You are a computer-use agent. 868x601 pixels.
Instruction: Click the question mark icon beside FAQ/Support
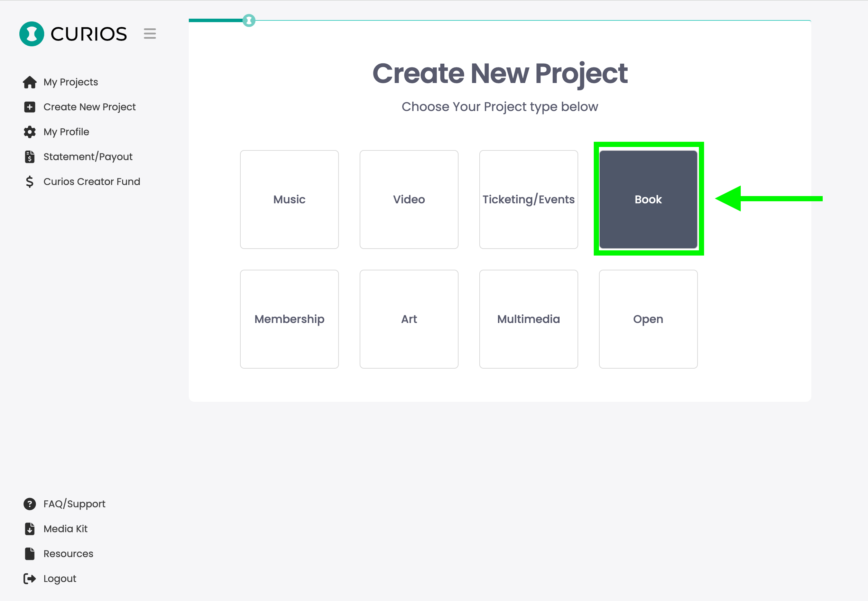click(30, 504)
